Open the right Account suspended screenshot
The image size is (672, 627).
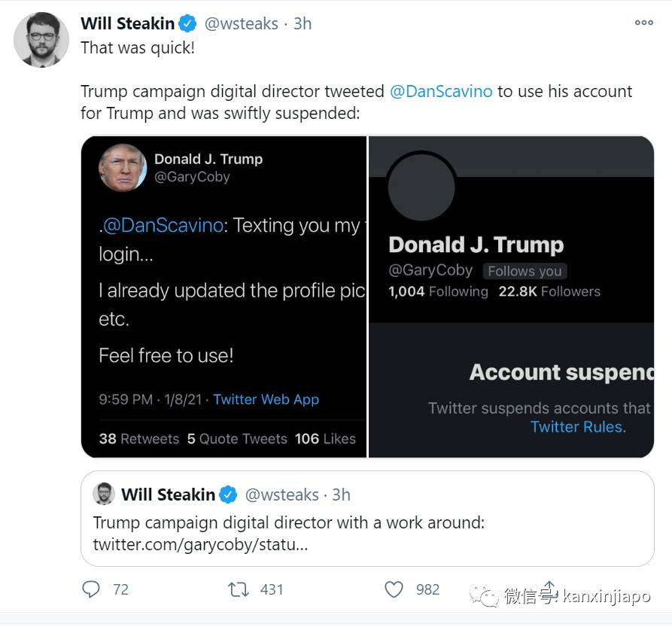pos(511,297)
